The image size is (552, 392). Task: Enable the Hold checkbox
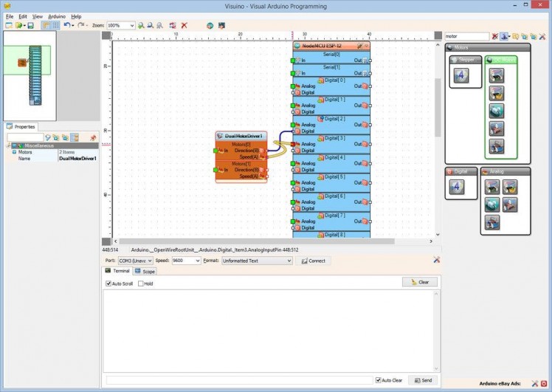[x=141, y=283]
